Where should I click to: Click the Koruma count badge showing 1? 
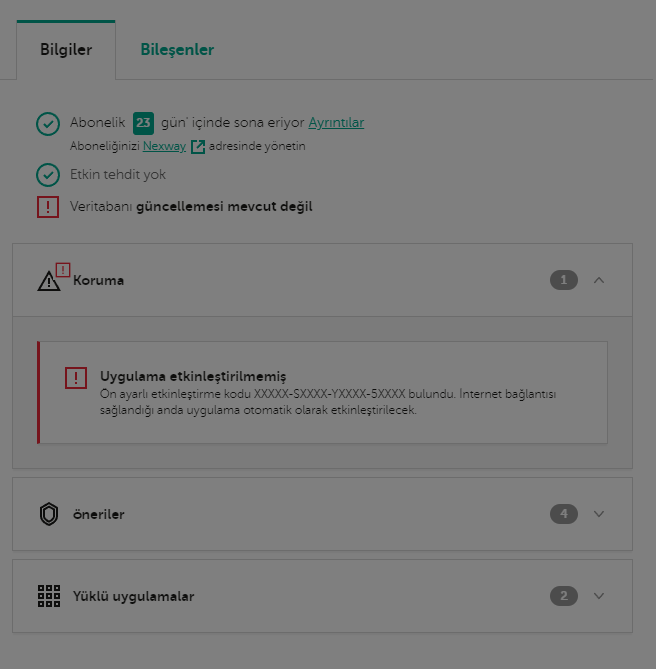[x=564, y=280]
